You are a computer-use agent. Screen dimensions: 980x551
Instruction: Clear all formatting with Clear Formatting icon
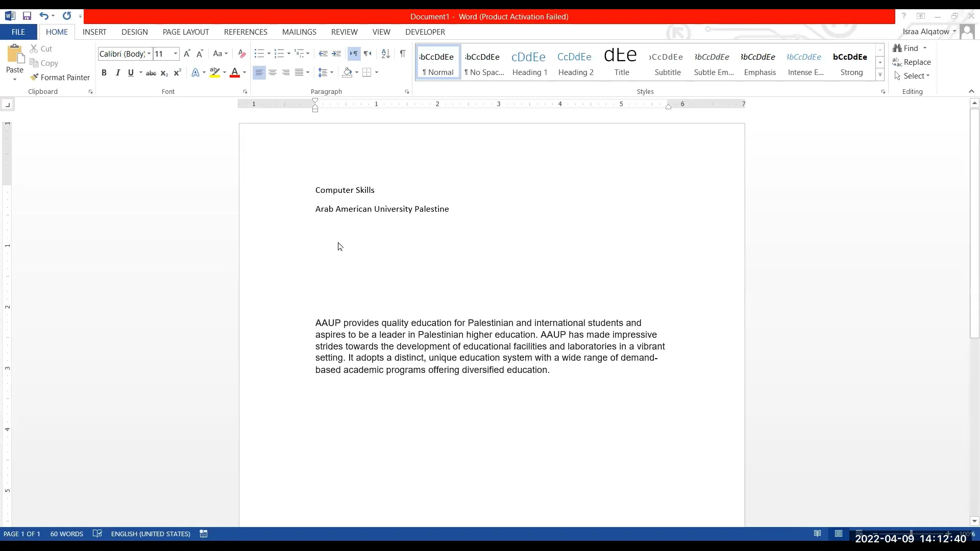[242, 54]
